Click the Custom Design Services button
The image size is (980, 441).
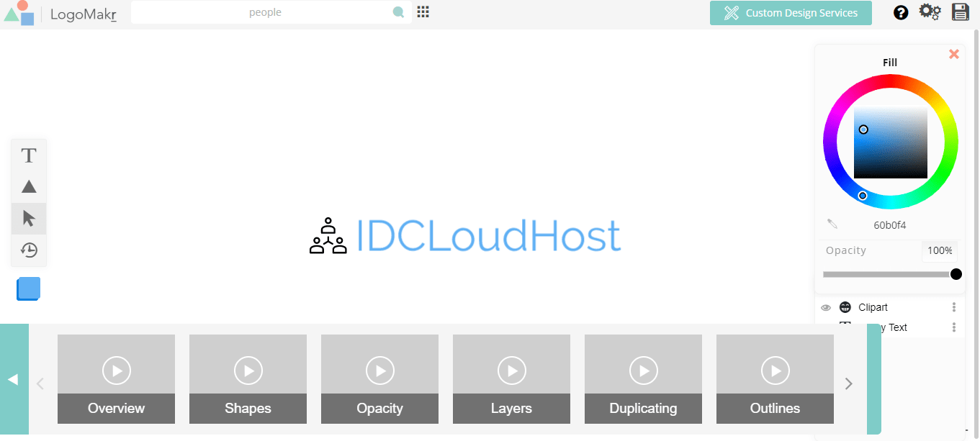pos(791,13)
